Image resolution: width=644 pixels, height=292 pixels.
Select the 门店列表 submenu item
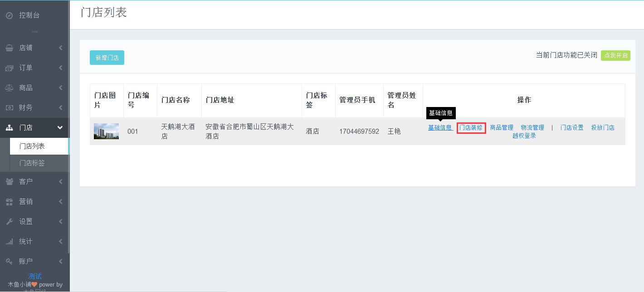point(32,146)
